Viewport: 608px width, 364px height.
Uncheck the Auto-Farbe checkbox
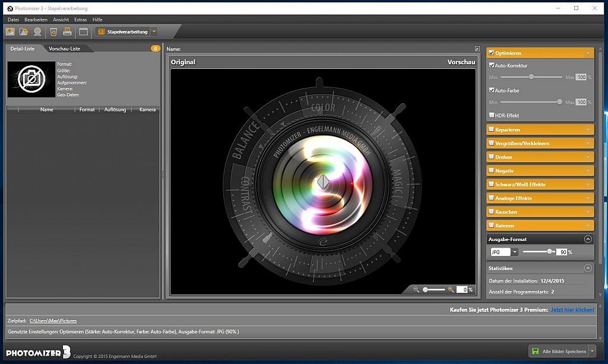pyautogui.click(x=492, y=90)
